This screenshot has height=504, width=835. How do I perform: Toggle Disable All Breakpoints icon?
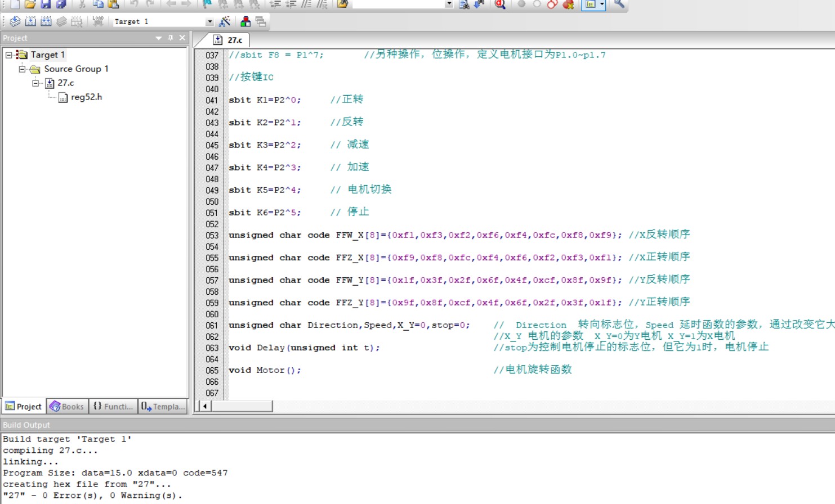pos(552,4)
